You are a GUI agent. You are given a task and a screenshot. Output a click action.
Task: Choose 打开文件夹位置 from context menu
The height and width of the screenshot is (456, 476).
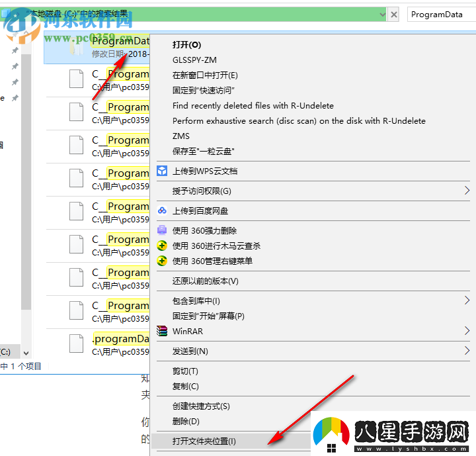(204, 441)
